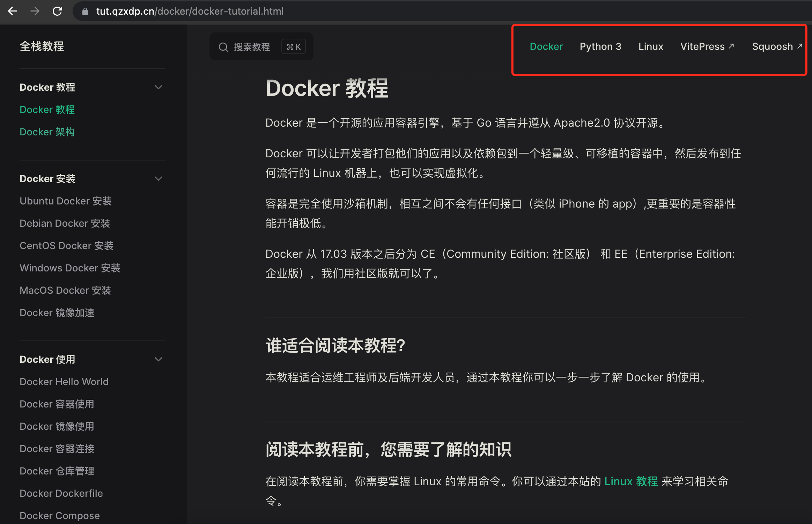Open Docker Dockerfile sidebar page
Screen dimensions: 812x524
61,493
